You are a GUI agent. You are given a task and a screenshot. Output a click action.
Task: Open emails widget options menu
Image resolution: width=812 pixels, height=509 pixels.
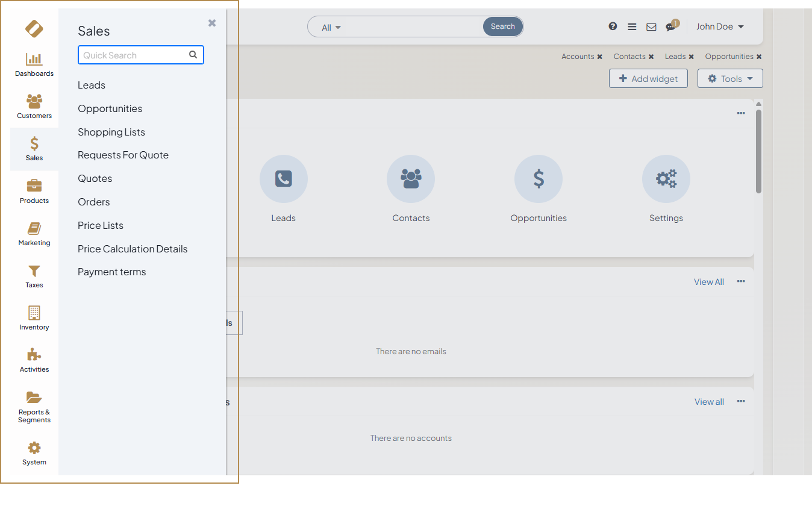741,281
